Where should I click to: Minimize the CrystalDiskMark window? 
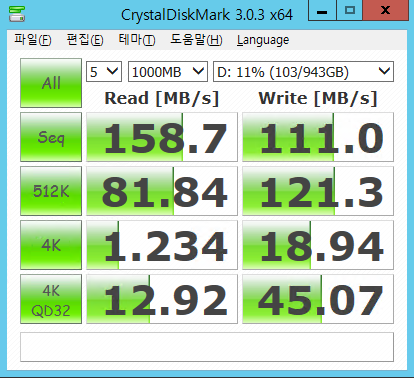click(322, 11)
